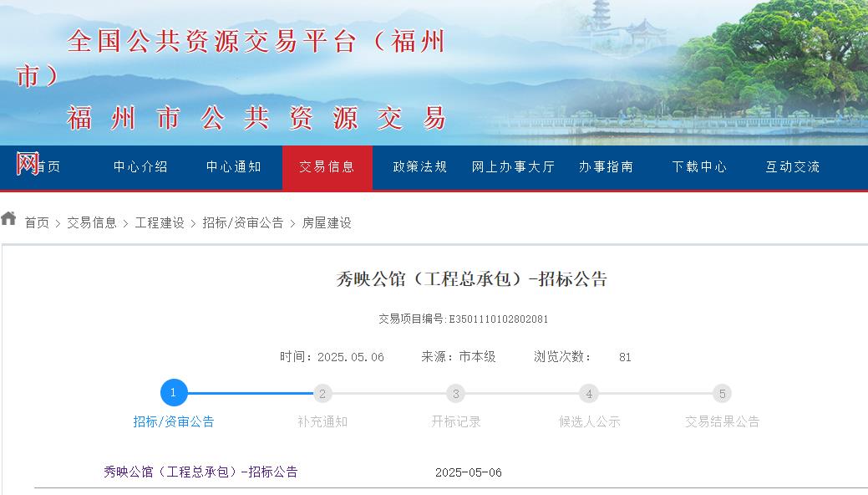
Task: Click the 招标/资审公告 step label
Action: pyautogui.click(x=174, y=421)
